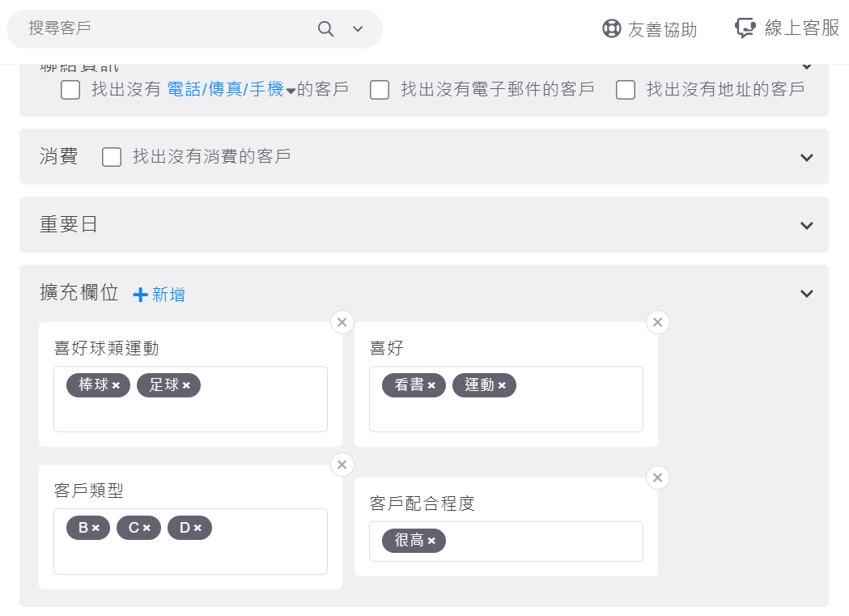Viewport: 849px width, 616px height.
Task: Tick 找出沒有地址的客戶 checkbox
Action: [626, 90]
